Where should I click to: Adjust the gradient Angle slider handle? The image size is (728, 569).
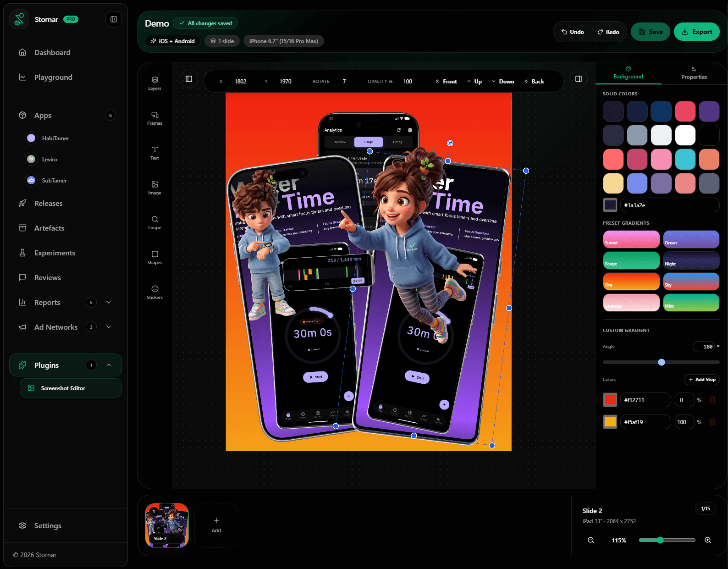point(662,362)
